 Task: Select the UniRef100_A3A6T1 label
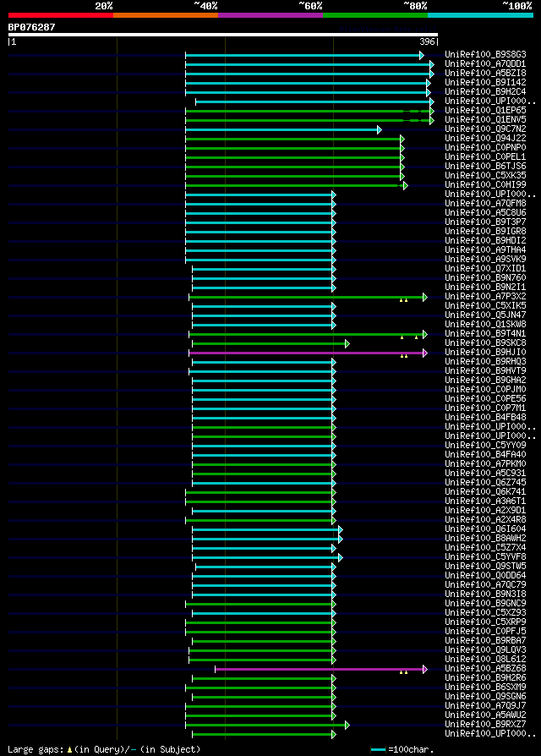pos(485,501)
